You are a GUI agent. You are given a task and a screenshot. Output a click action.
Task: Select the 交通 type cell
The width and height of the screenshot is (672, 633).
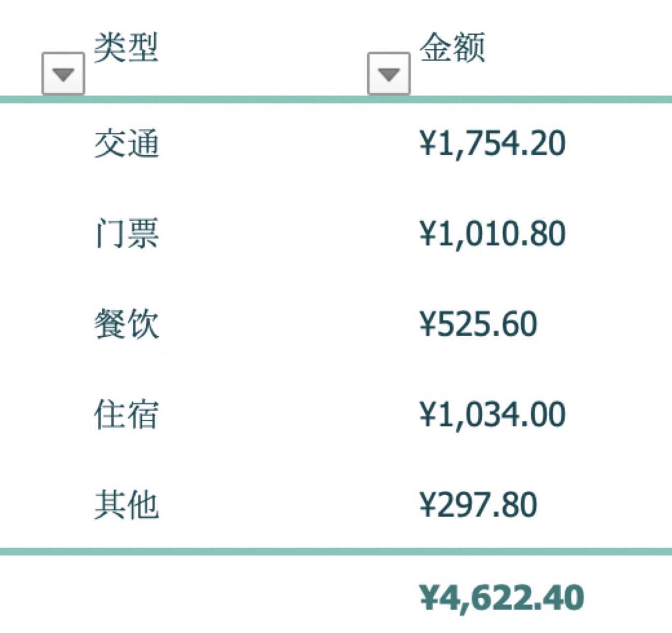pyautogui.click(x=126, y=144)
